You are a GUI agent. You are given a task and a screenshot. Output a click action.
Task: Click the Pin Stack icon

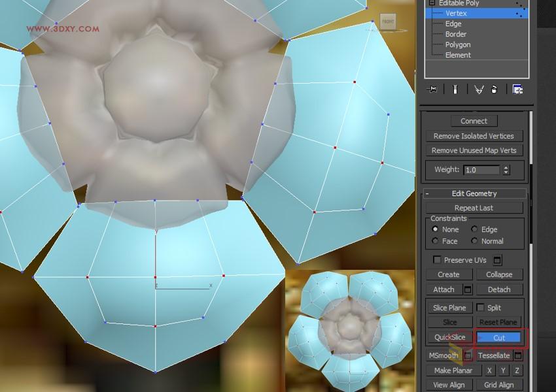coord(432,89)
